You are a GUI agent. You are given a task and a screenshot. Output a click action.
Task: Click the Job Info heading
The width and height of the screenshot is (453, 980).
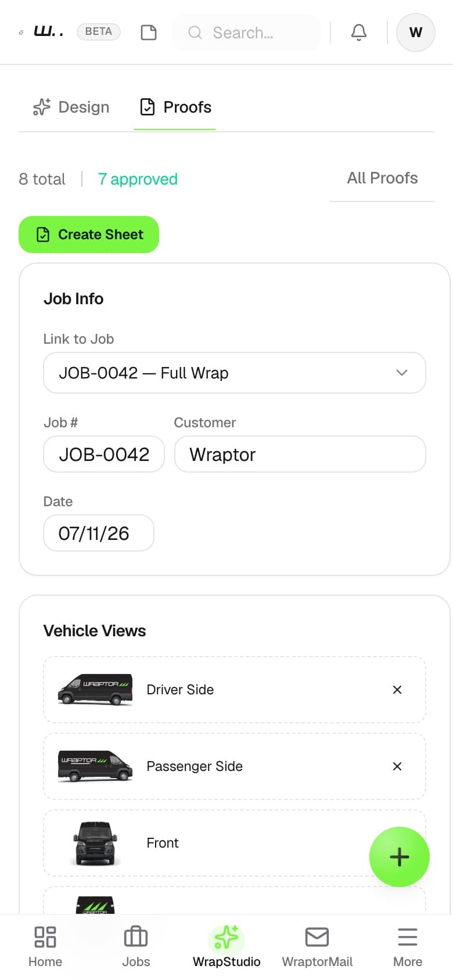click(74, 298)
